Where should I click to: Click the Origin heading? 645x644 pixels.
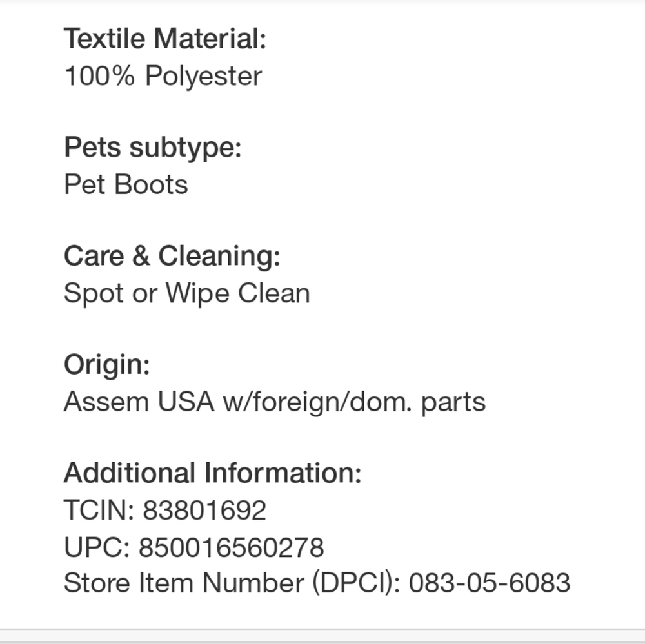pyautogui.click(x=106, y=365)
